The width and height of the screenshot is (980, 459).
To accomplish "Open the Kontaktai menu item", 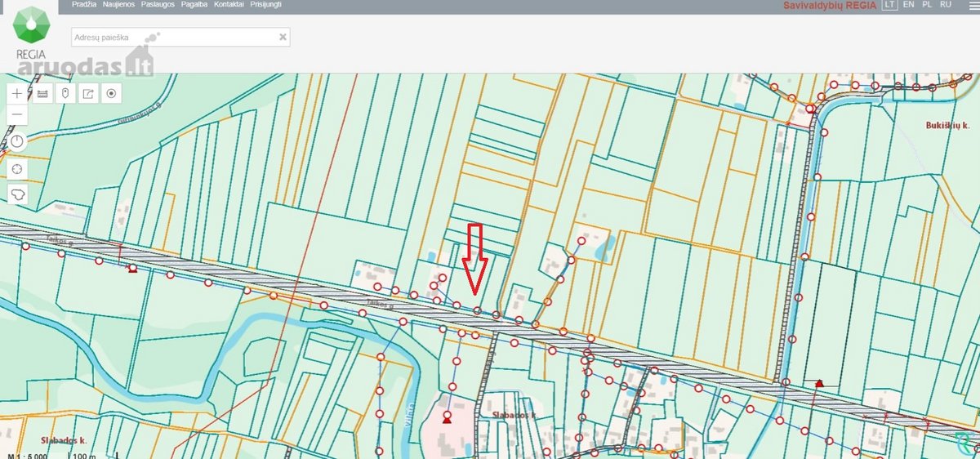I will pos(229,5).
